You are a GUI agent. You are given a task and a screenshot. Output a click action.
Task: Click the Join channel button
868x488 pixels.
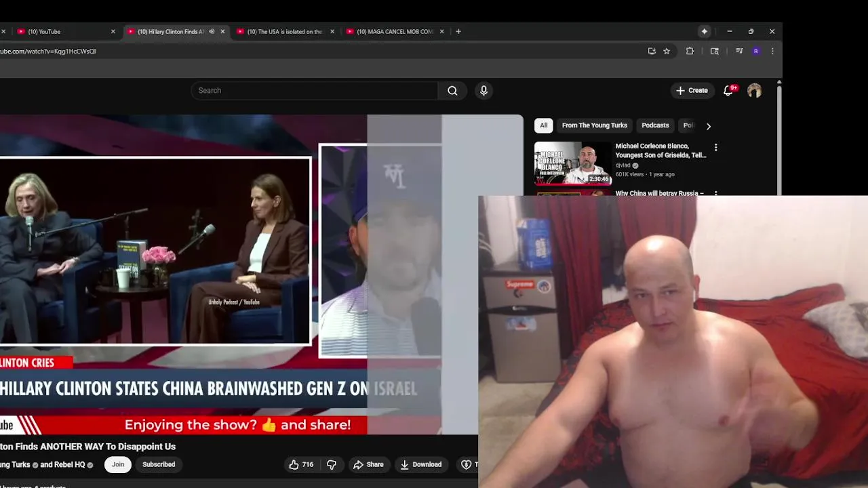point(118,464)
